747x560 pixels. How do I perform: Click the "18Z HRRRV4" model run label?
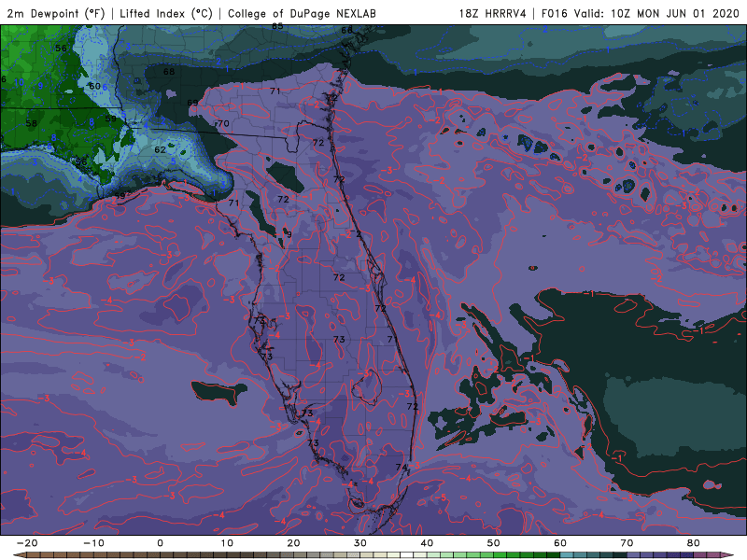493,13
